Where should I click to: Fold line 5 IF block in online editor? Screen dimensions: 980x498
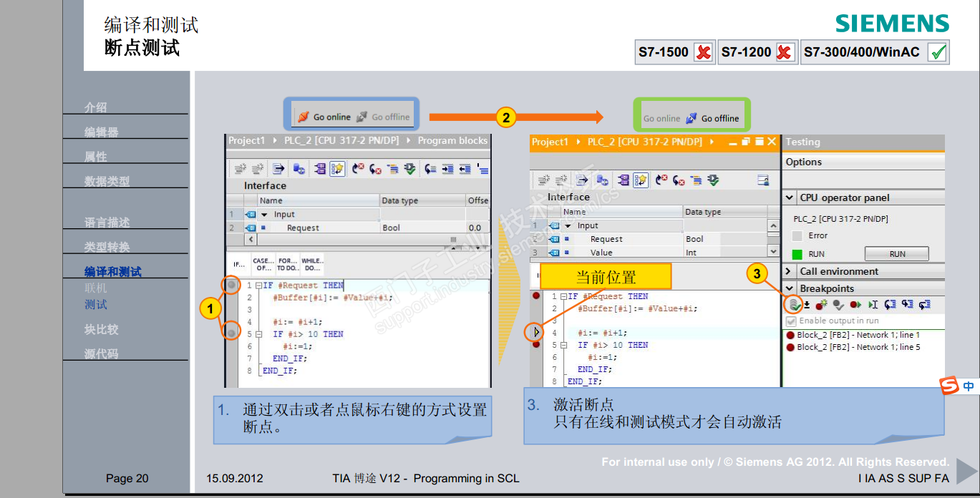(563, 345)
